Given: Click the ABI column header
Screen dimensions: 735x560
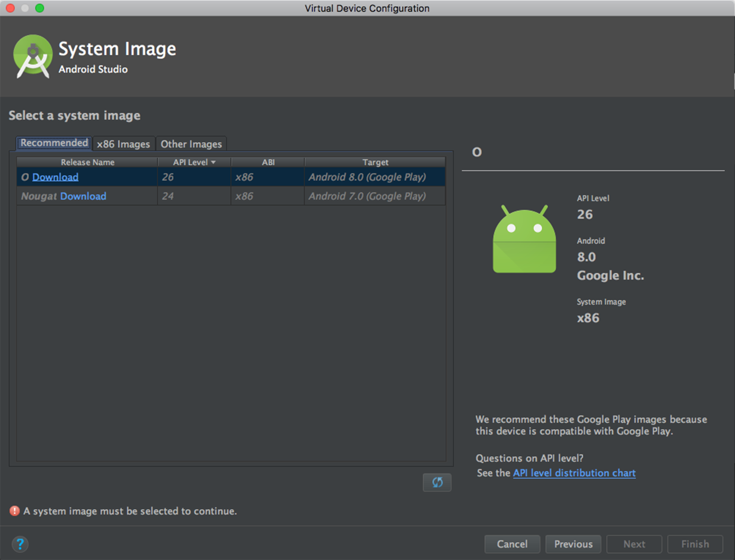Looking at the screenshot, I should 268,162.
